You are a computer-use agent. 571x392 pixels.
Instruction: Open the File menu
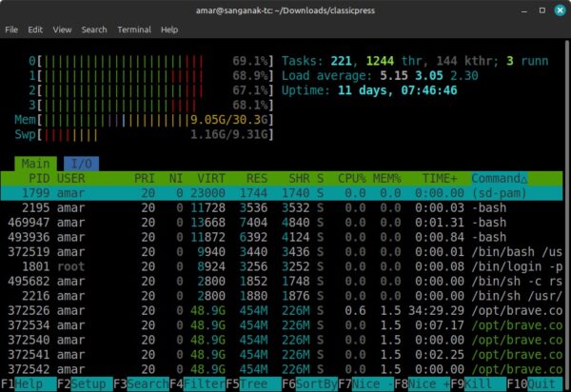pos(11,29)
